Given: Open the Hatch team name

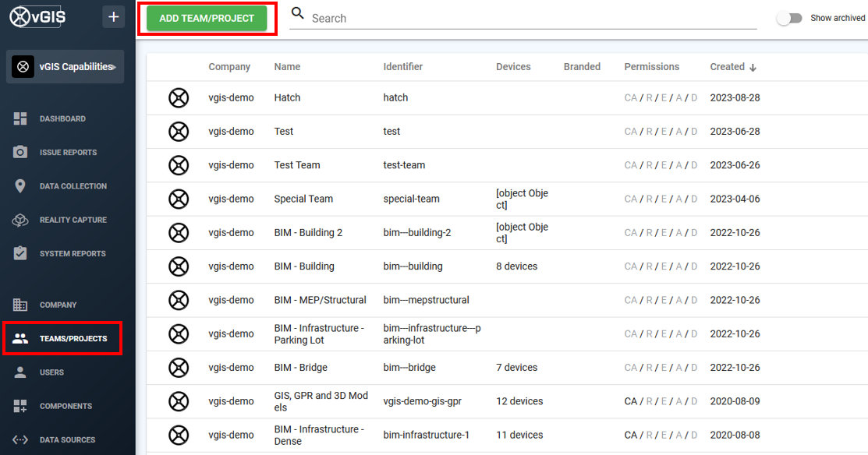Looking at the screenshot, I should 287,98.
